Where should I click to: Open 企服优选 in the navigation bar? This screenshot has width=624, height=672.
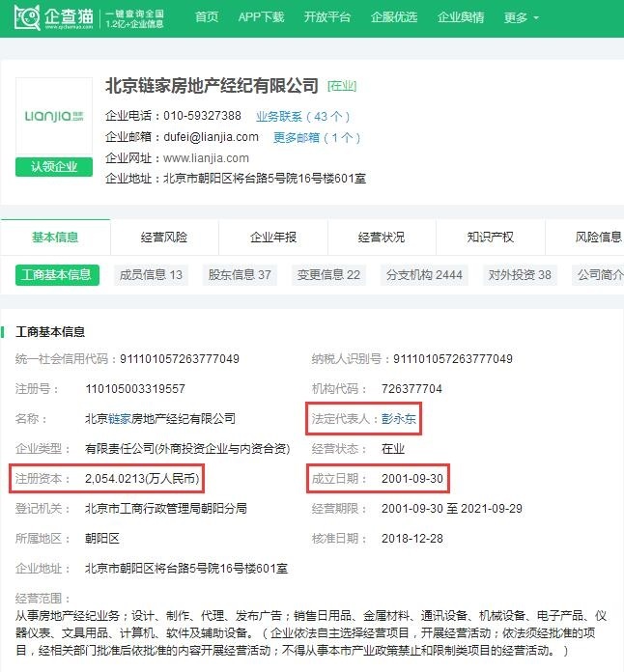(394, 17)
